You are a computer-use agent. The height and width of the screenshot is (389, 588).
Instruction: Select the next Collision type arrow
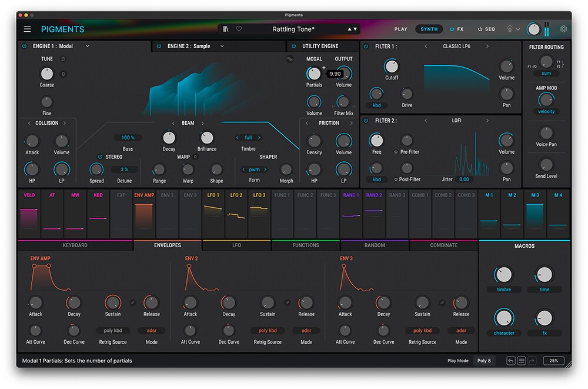pyautogui.click(x=65, y=123)
